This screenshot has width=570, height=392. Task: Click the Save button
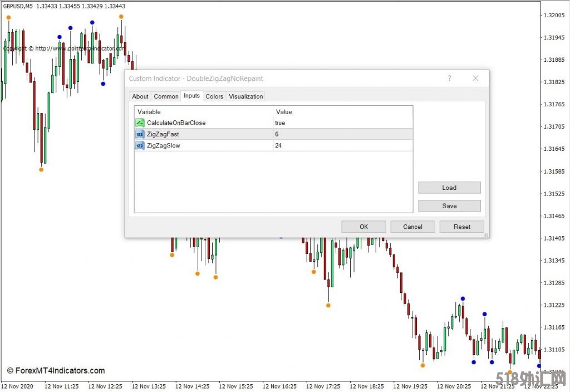[x=449, y=206]
